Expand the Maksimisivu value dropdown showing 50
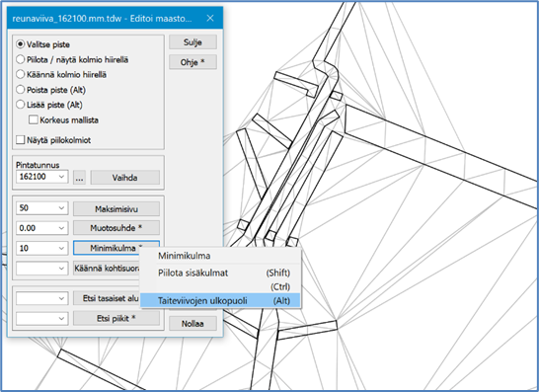The image size is (539, 392). tap(41, 208)
